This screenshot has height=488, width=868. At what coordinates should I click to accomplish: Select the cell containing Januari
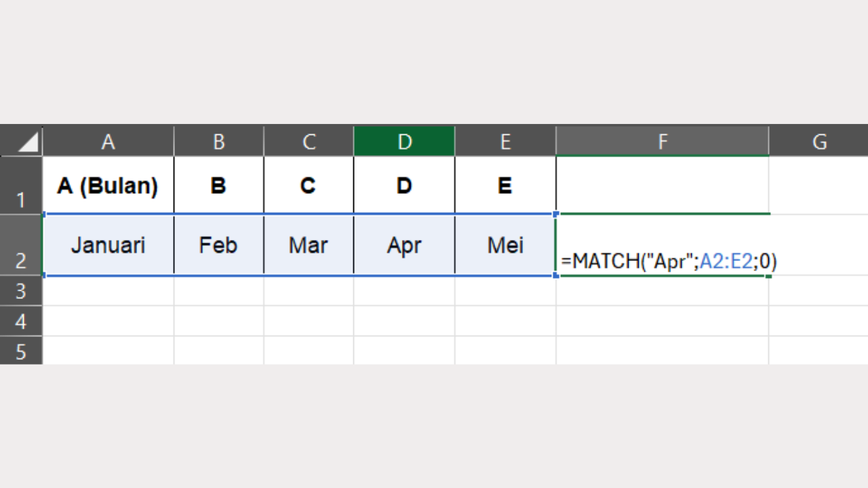[x=108, y=245]
